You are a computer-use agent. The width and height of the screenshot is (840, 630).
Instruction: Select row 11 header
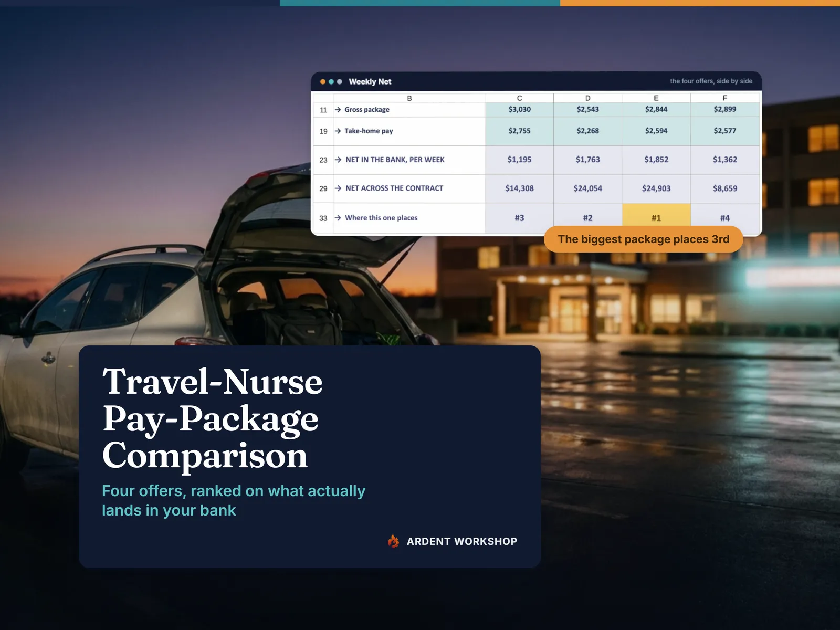[x=323, y=110]
